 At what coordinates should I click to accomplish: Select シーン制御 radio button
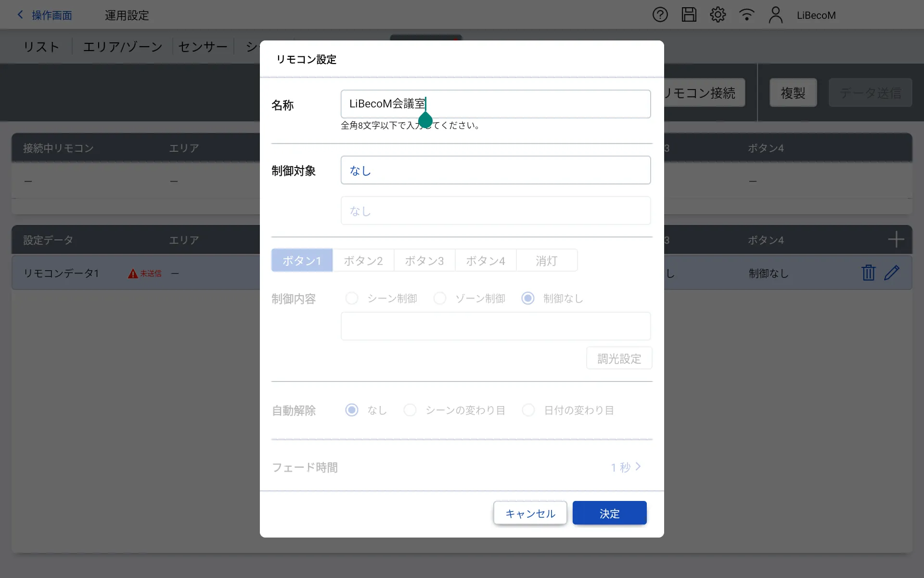(x=352, y=298)
